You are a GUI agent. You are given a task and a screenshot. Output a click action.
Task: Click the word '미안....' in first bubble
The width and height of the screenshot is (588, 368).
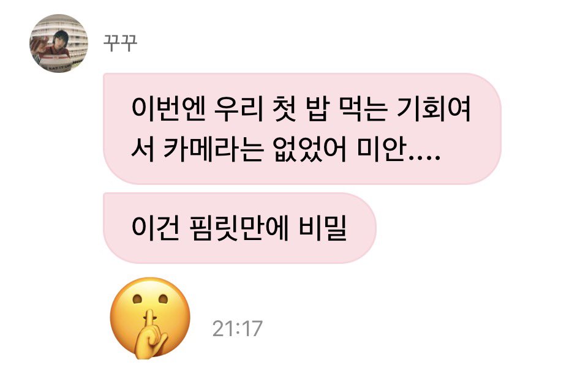point(398,149)
